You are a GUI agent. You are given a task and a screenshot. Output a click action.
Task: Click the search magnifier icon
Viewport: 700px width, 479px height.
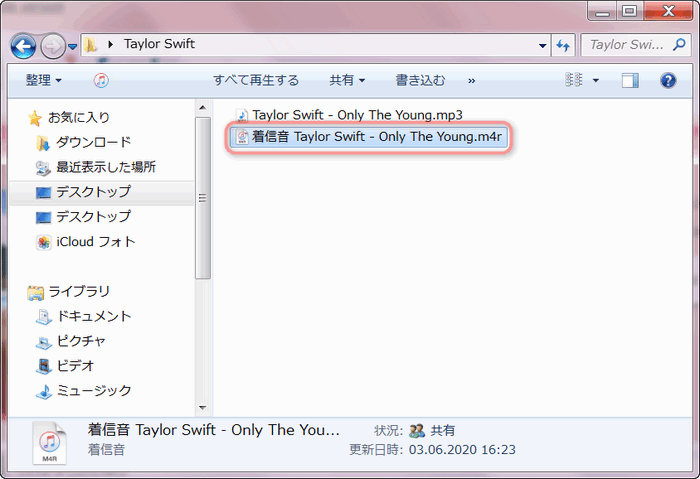[x=679, y=44]
